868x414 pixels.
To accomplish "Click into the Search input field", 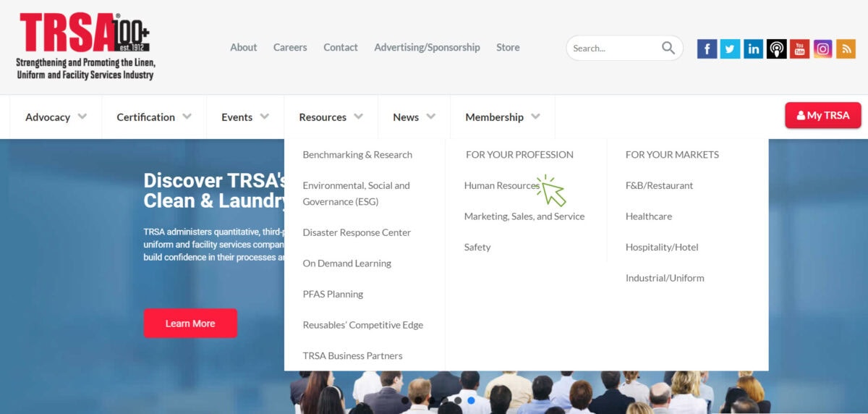I will click(x=615, y=48).
